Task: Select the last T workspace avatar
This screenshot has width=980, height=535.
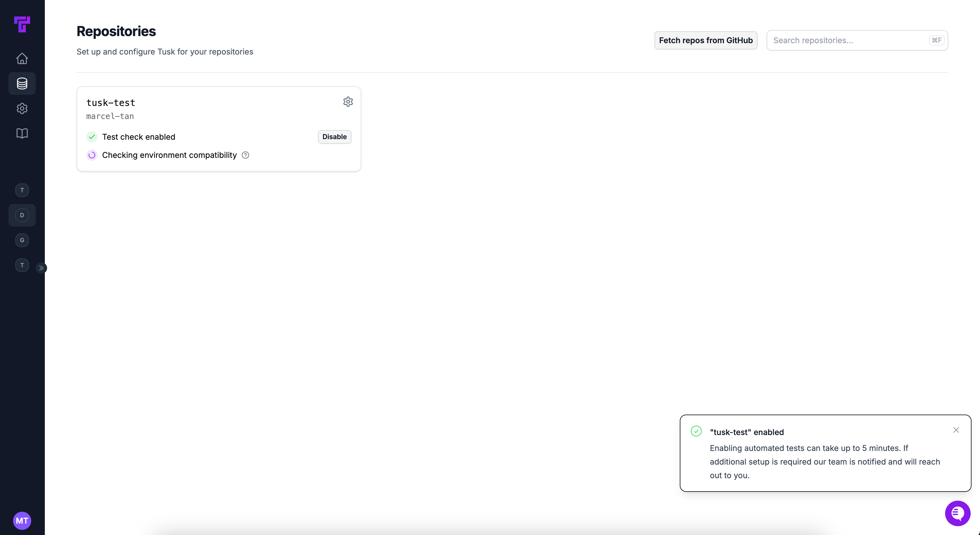Action: tap(22, 265)
